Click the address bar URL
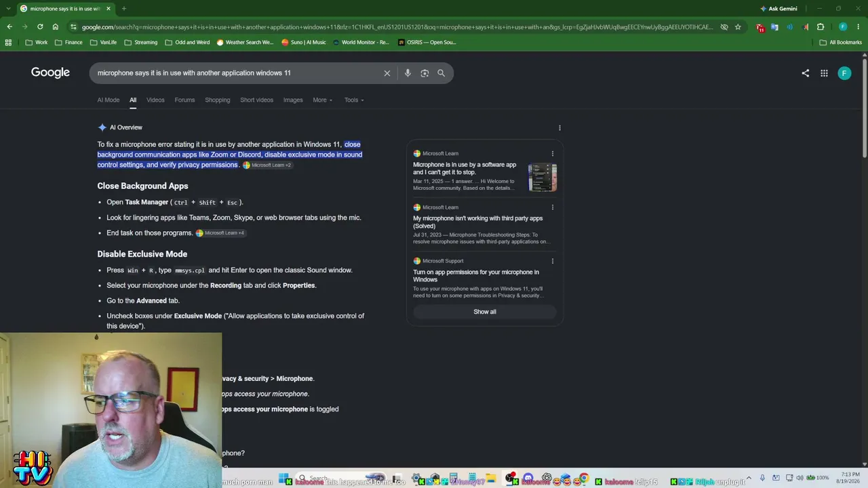The height and width of the screenshot is (488, 868). [397, 27]
